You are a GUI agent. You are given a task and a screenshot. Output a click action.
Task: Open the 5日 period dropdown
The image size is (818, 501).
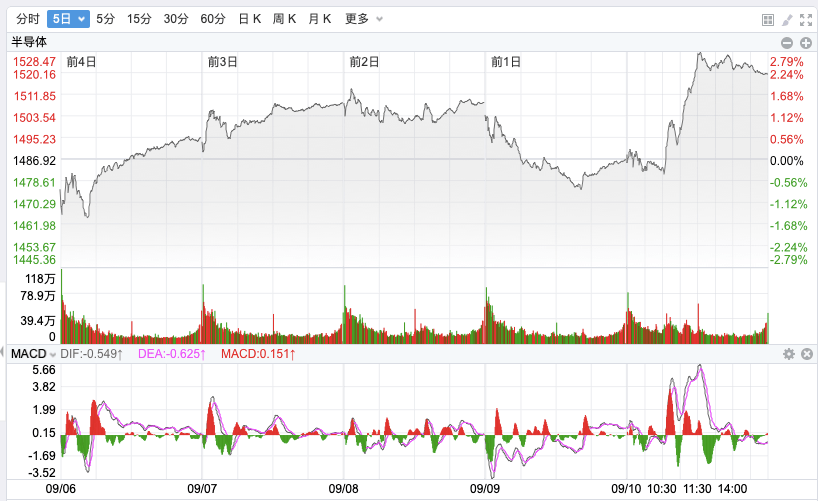click(x=68, y=19)
